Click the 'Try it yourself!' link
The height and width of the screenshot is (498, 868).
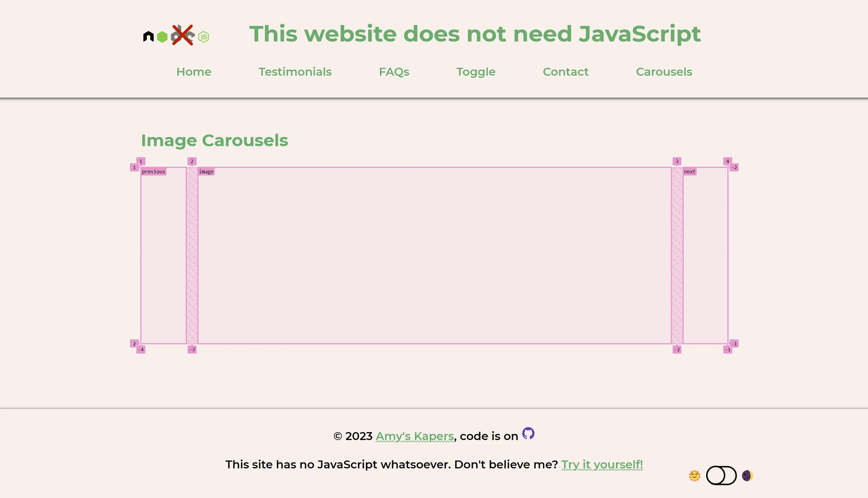point(602,464)
